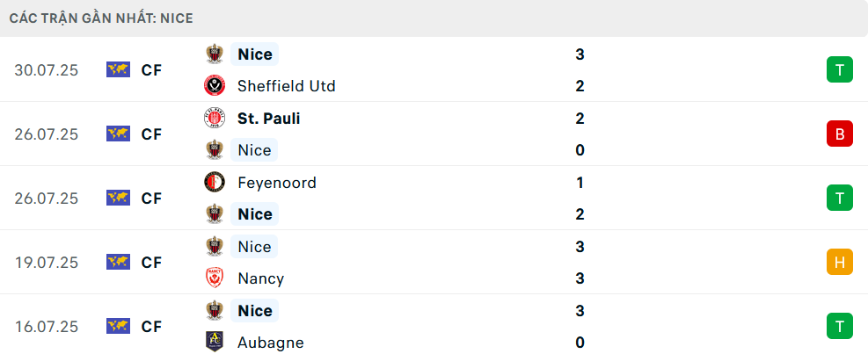Click green T badge for Sheffield Utd match
The width and height of the screenshot is (868, 354).
(840, 69)
